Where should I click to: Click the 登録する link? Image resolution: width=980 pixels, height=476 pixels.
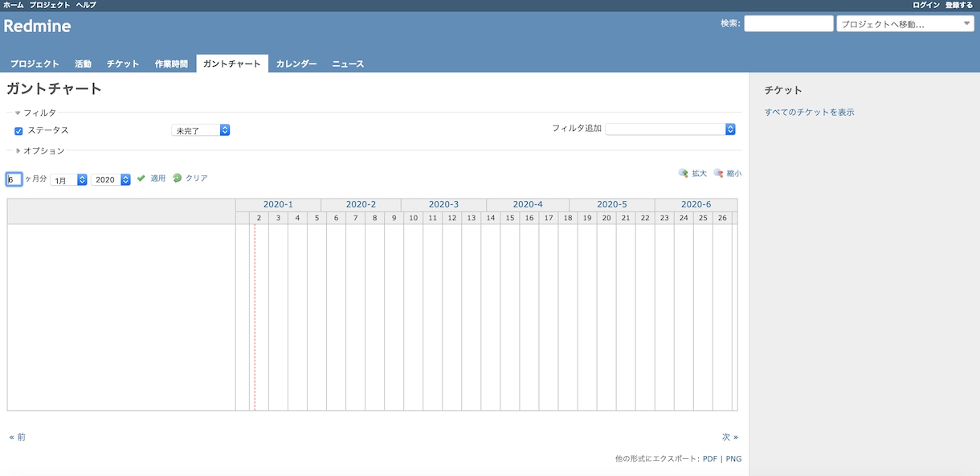(x=959, y=5)
